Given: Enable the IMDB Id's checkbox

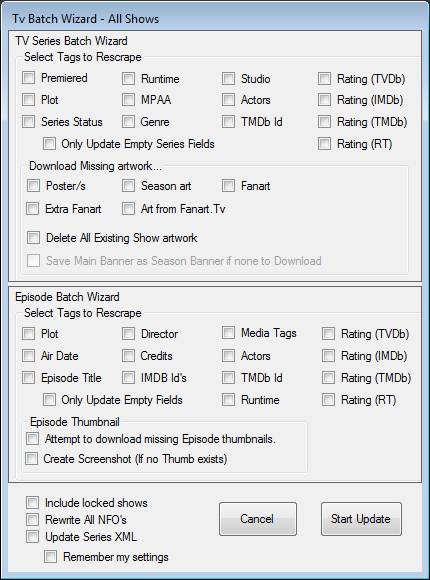Looking at the screenshot, I should 128,378.
